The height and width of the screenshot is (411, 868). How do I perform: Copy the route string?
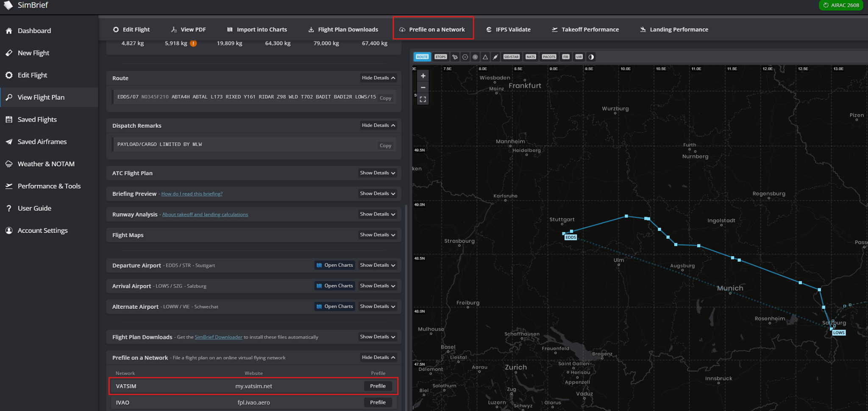[385, 98]
